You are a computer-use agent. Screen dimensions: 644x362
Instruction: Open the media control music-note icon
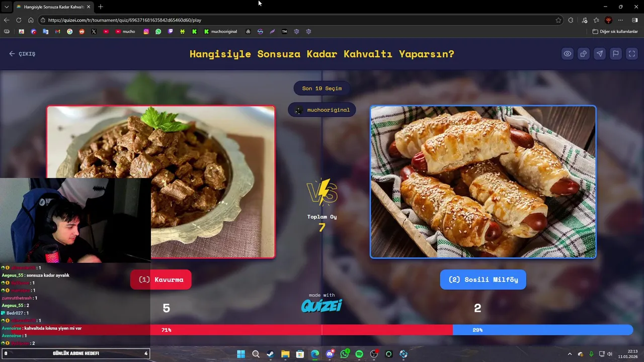point(584,20)
